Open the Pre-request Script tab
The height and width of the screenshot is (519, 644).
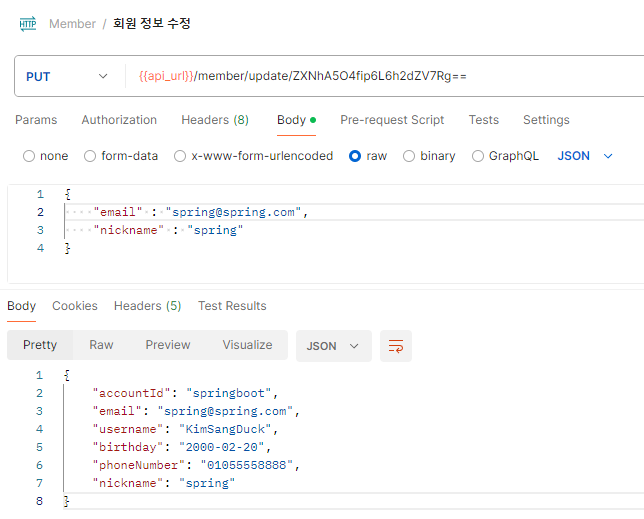(x=392, y=120)
